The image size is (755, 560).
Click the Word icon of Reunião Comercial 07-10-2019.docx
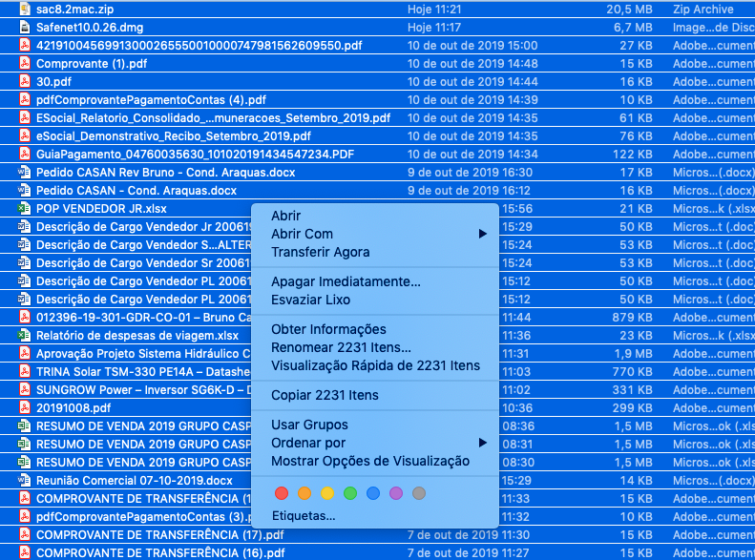[25, 480]
